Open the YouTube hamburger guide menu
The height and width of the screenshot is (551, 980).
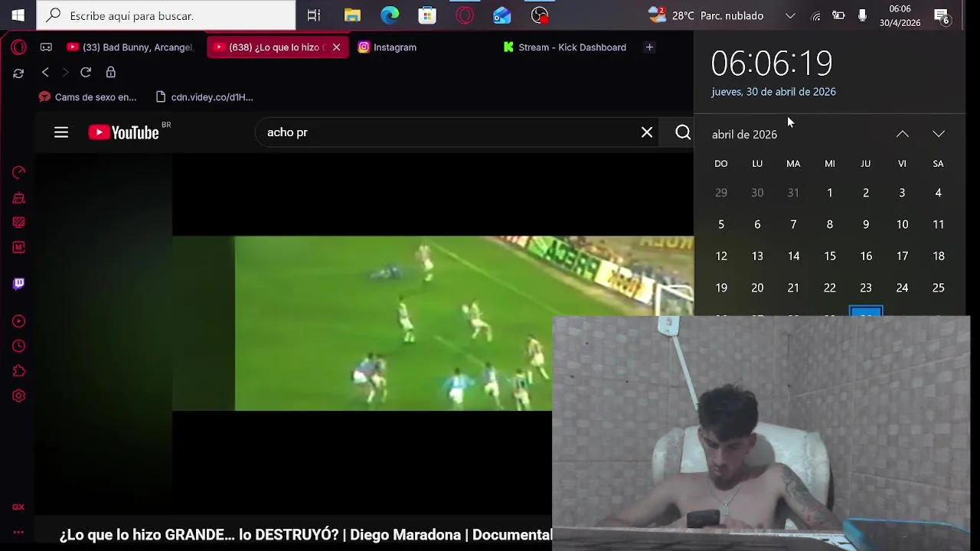[x=61, y=132]
